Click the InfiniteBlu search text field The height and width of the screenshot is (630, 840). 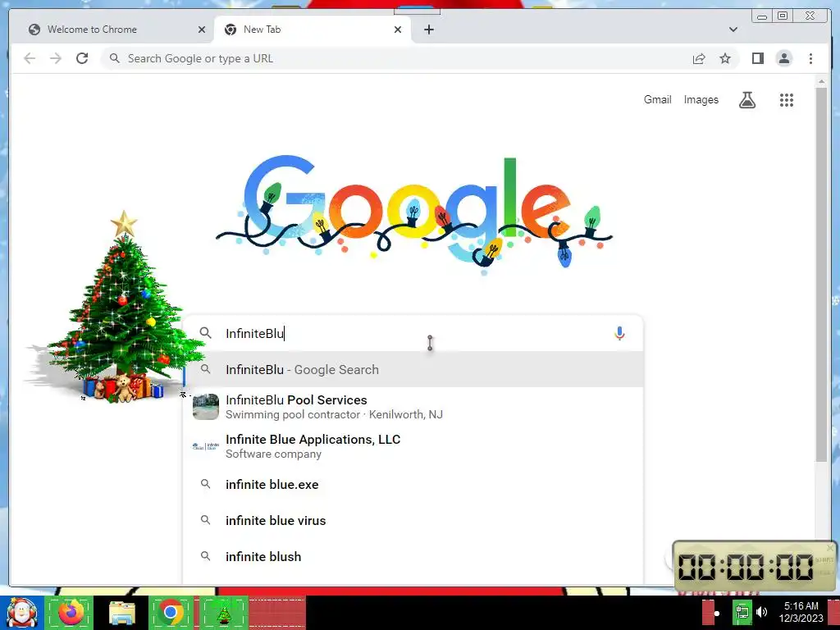tap(415, 333)
